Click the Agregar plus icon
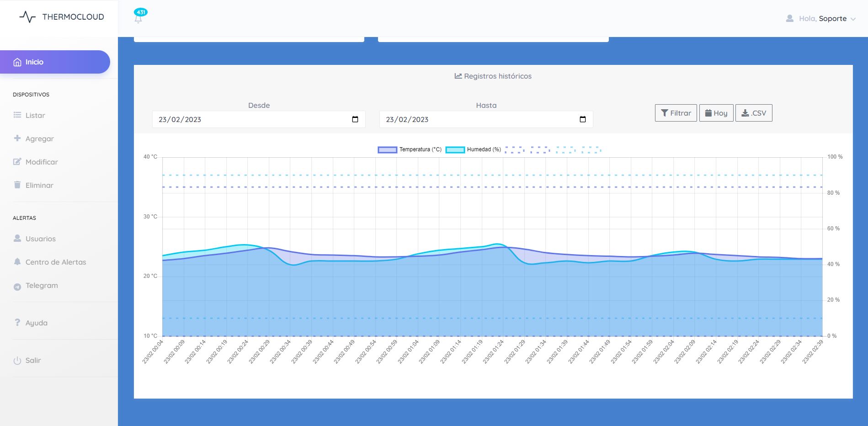Screen dimensions: 868x426 (17, 138)
